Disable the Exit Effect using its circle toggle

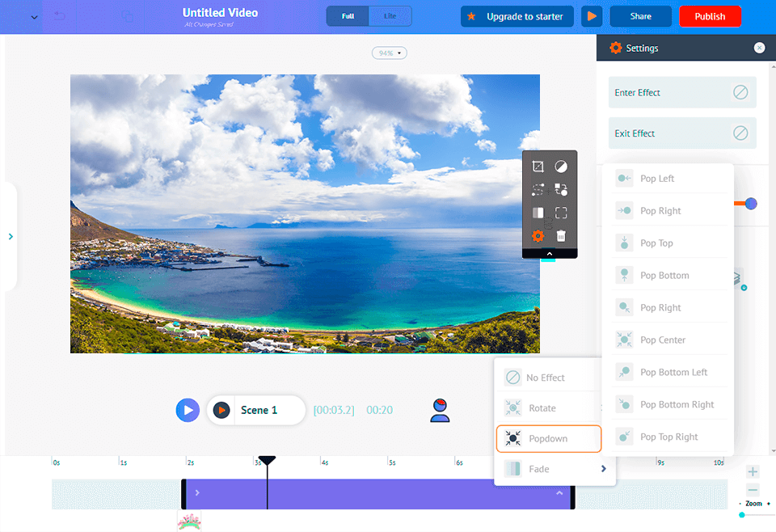point(740,133)
